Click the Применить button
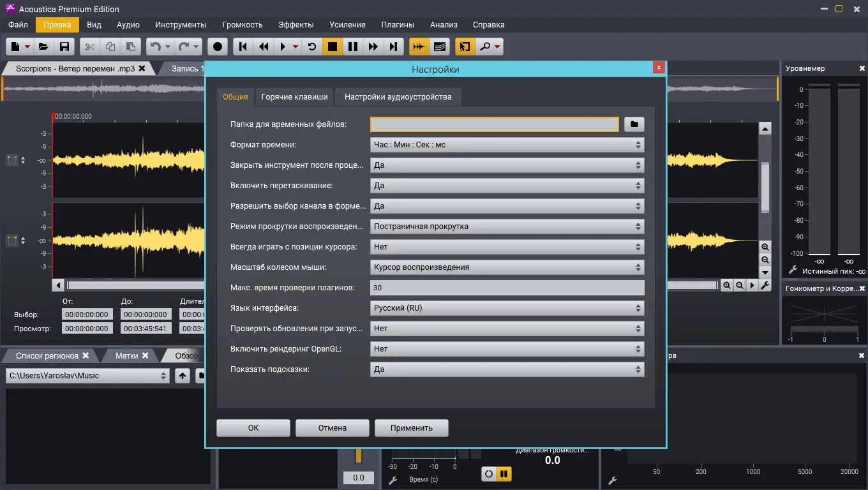This screenshot has height=490, width=868. (412, 428)
